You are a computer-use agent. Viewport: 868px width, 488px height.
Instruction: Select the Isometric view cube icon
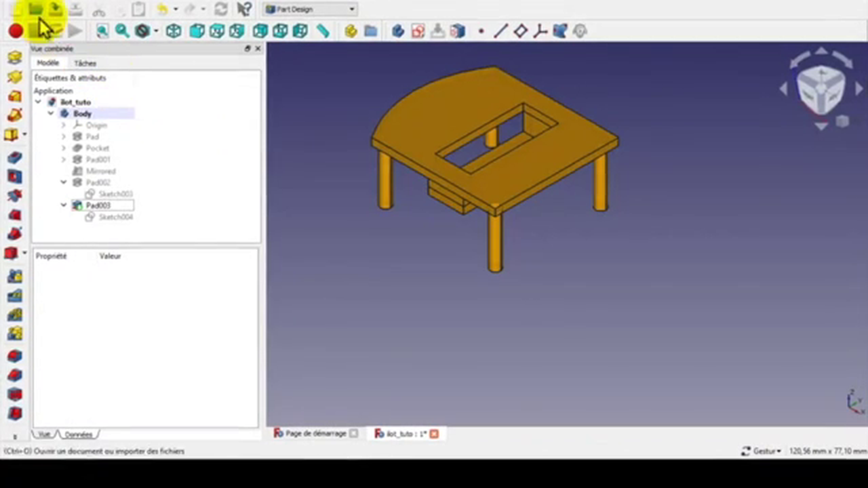point(173,31)
